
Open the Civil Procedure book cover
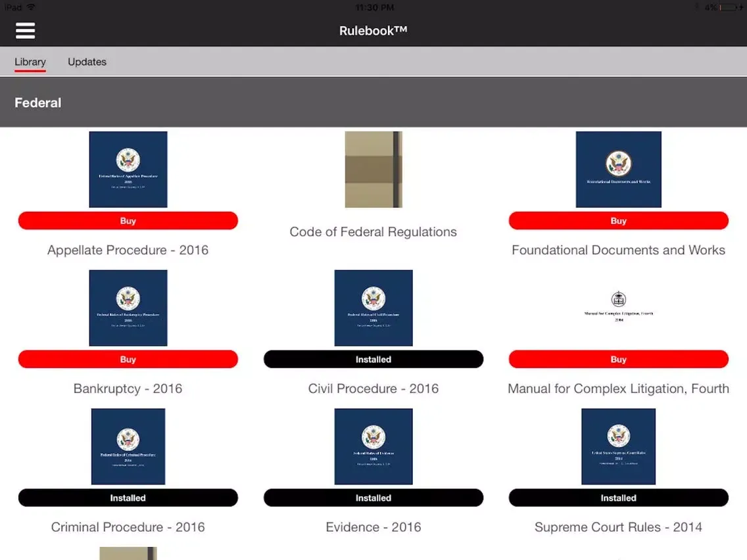click(x=373, y=308)
